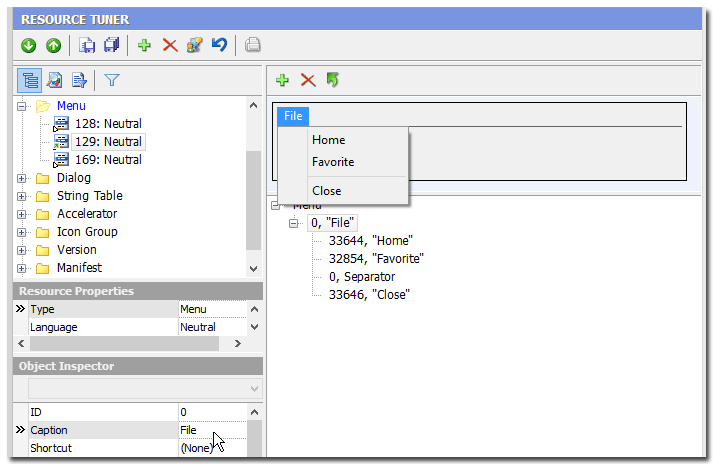Click the Caption value field containing File
The width and height of the screenshot is (713, 464).
210,430
